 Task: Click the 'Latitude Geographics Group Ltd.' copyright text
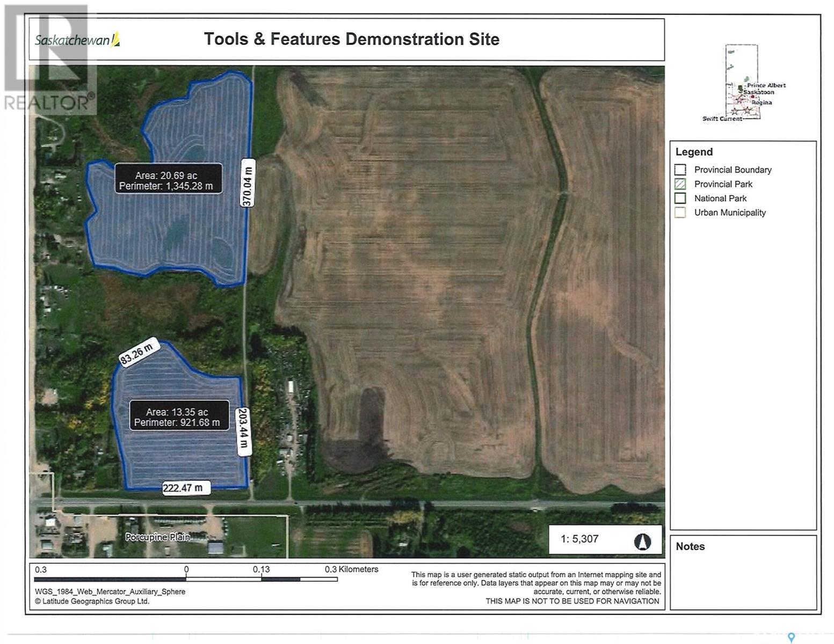click(92, 601)
